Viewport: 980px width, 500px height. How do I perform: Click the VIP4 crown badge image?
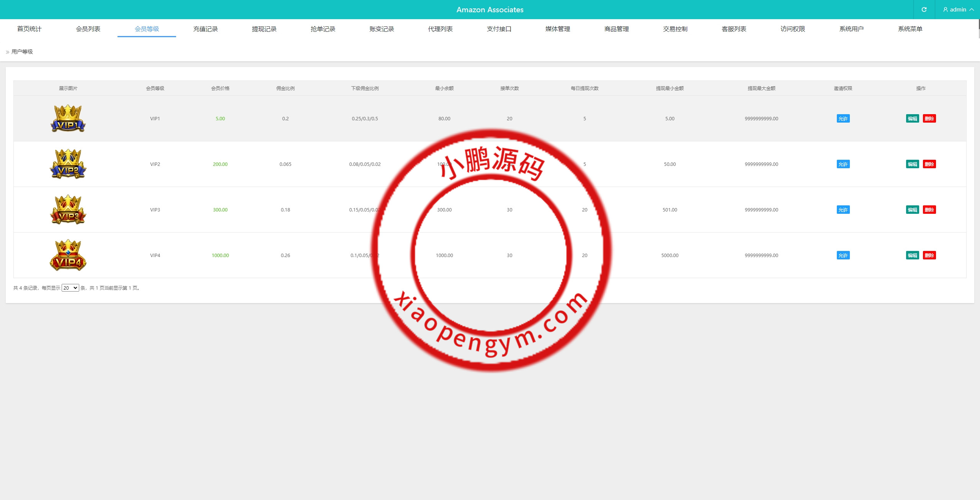tap(68, 255)
